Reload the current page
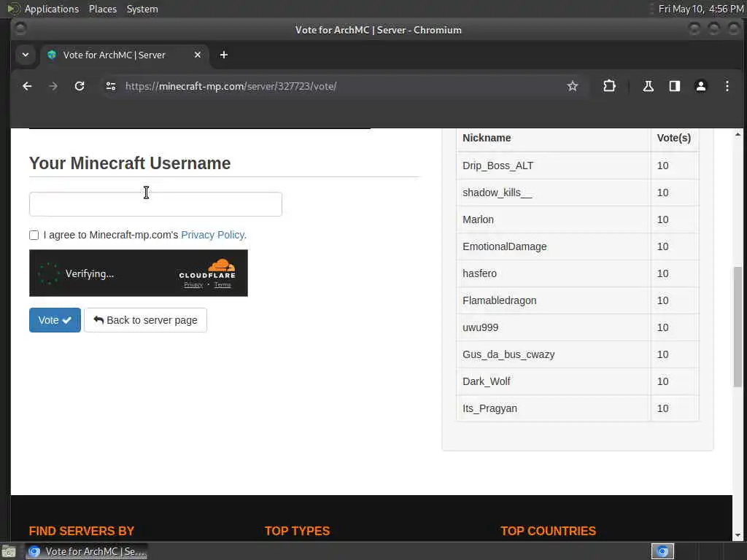747x560 pixels. coord(80,86)
